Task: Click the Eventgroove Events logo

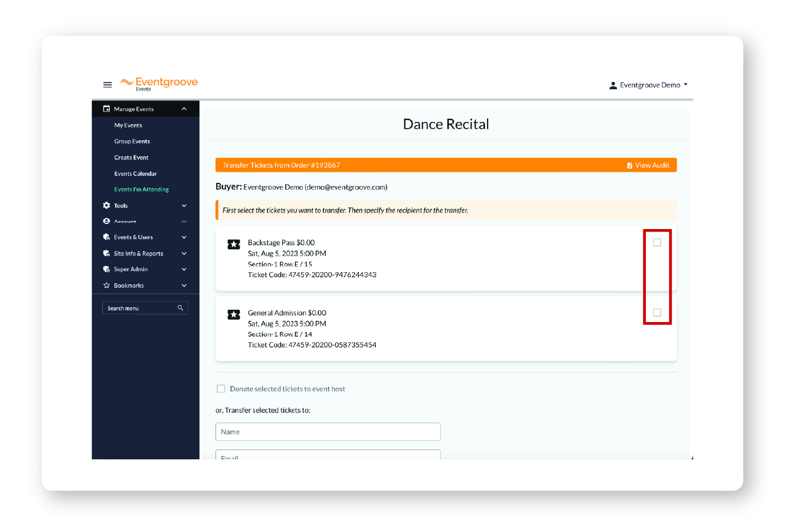Action: coord(159,84)
